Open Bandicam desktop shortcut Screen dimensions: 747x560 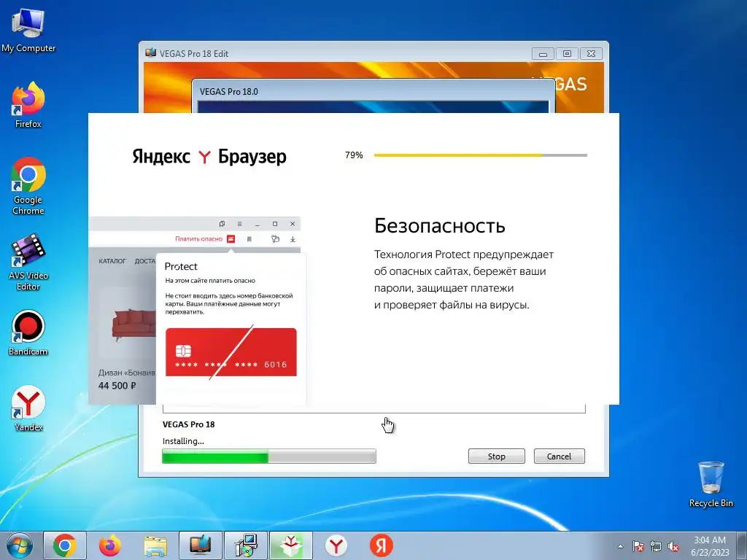click(28, 332)
